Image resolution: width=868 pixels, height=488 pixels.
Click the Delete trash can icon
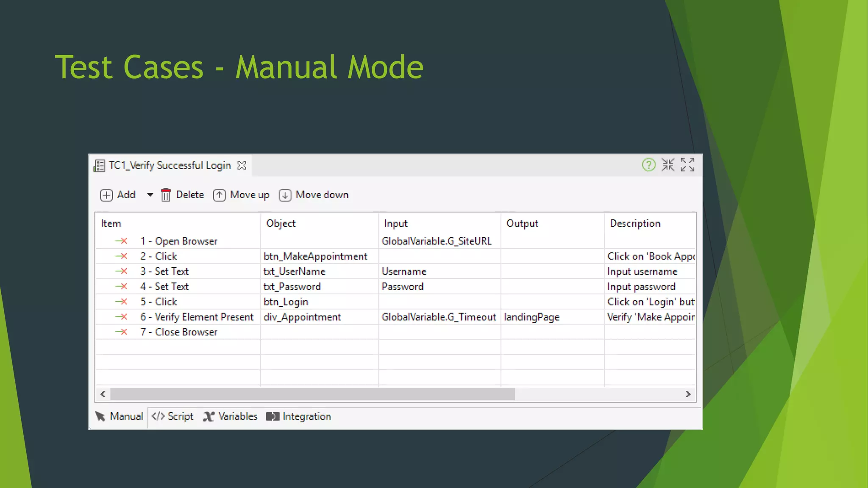coord(166,195)
